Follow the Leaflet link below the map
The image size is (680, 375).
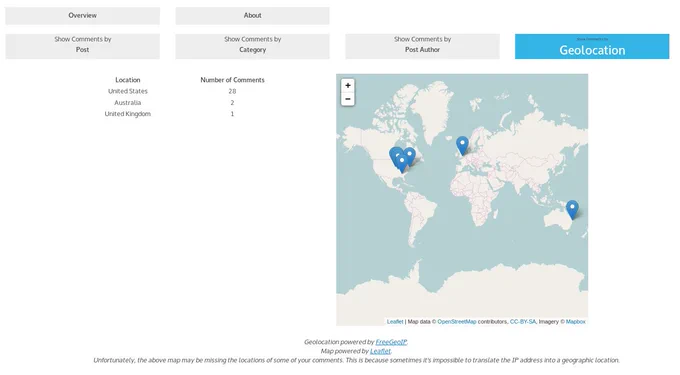tap(380, 351)
